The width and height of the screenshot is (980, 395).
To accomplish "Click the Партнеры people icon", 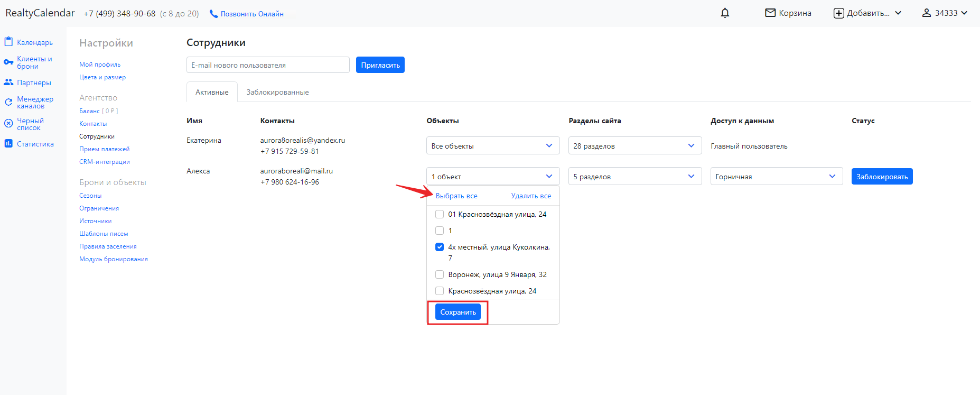I will [x=8, y=82].
